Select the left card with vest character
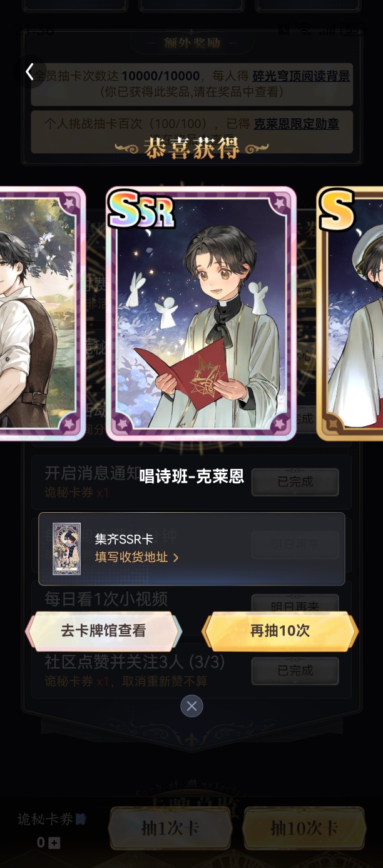This screenshot has height=868, width=383. point(42,313)
